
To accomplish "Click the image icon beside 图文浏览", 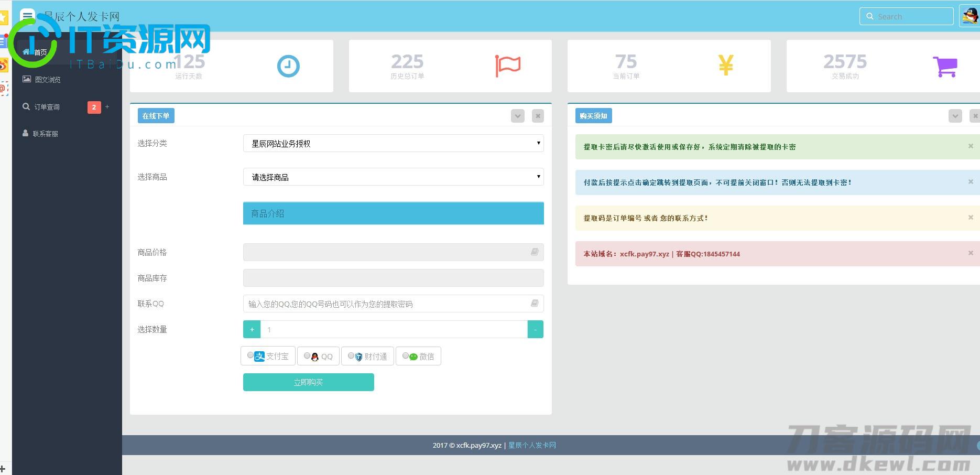I will point(26,79).
